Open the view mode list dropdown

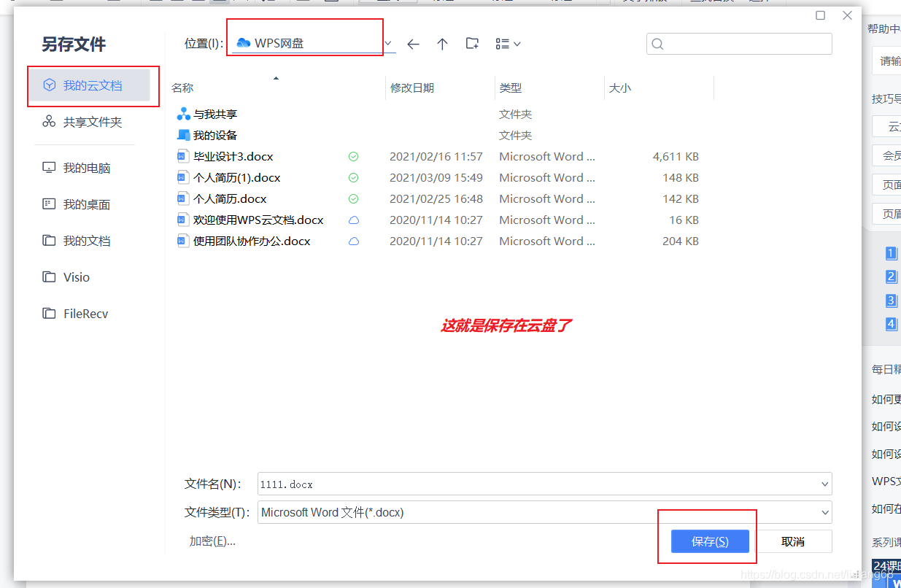click(x=508, y=44)
